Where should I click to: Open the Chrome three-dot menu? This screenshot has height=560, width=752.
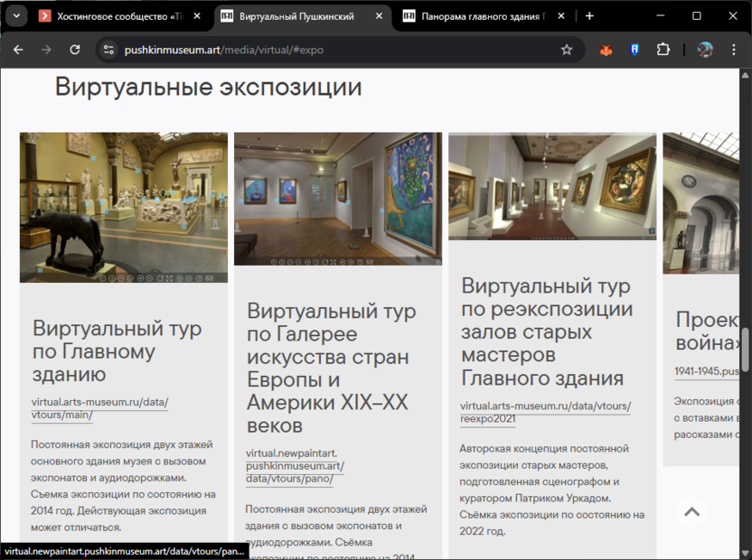point(734,50)
